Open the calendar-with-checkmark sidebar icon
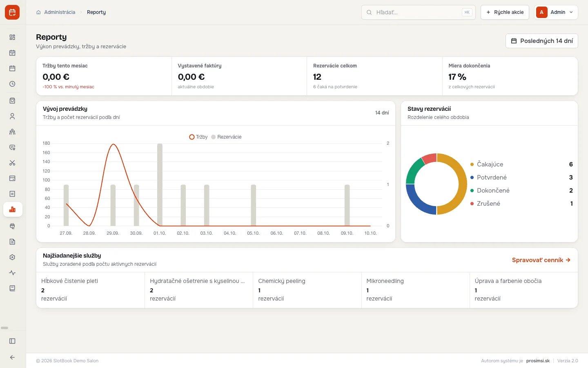The width and height of the screenshot is (588, 368). pyautogui.click(x=12, y=53)
